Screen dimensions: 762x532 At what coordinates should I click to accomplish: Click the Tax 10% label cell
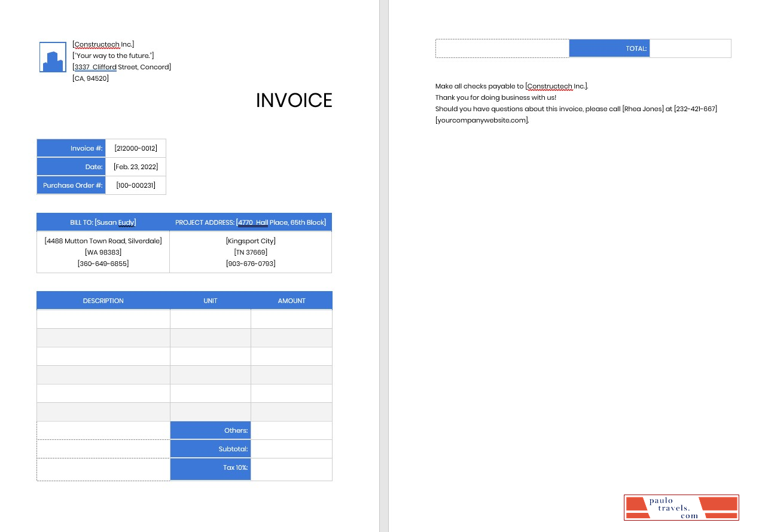click(210, 469)
